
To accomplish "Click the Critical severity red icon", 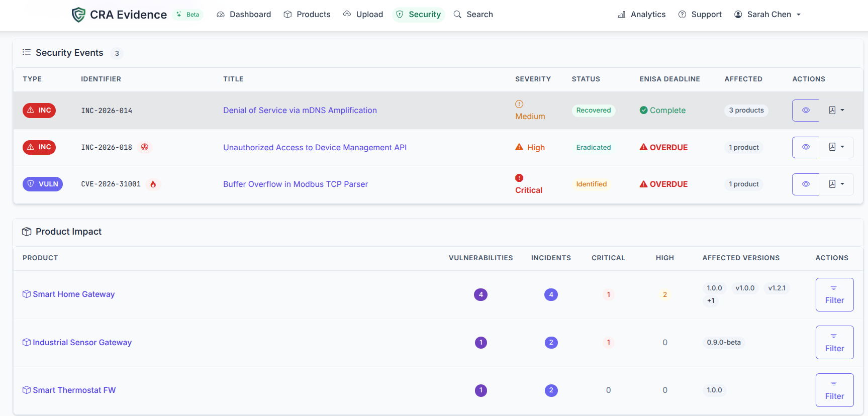I will click(519, 178).
